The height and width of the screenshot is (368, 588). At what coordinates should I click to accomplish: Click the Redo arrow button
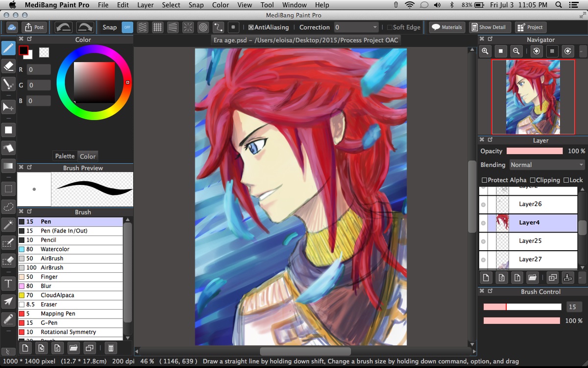[85, 27]
